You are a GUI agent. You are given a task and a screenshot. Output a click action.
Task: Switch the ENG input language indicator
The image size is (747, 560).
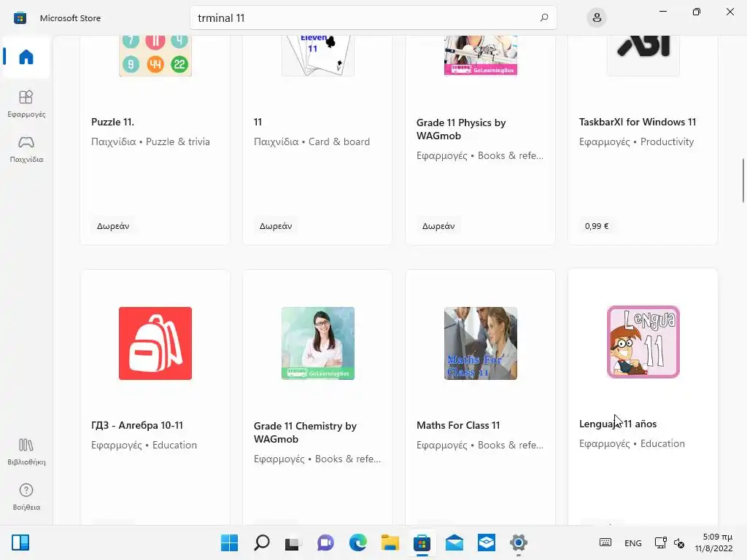click(x=632, y=542)
